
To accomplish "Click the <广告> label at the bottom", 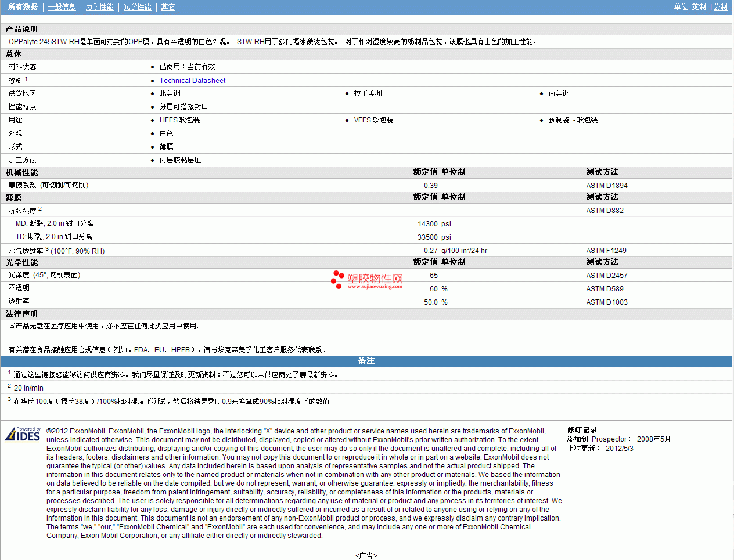I will point(366,556).
